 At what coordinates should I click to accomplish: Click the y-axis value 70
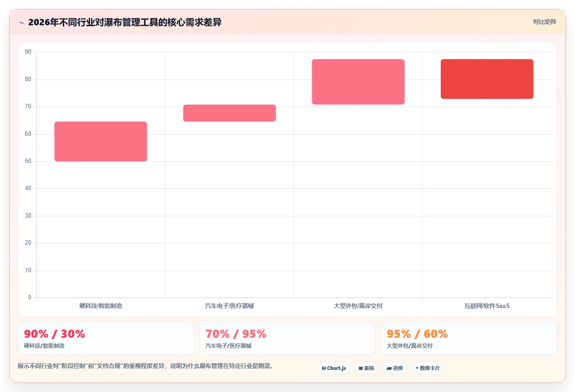(28, 107)
